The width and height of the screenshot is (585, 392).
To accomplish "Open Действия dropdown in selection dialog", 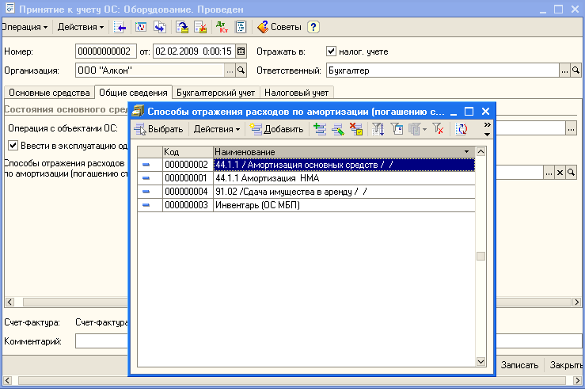I will coord(218,129).
